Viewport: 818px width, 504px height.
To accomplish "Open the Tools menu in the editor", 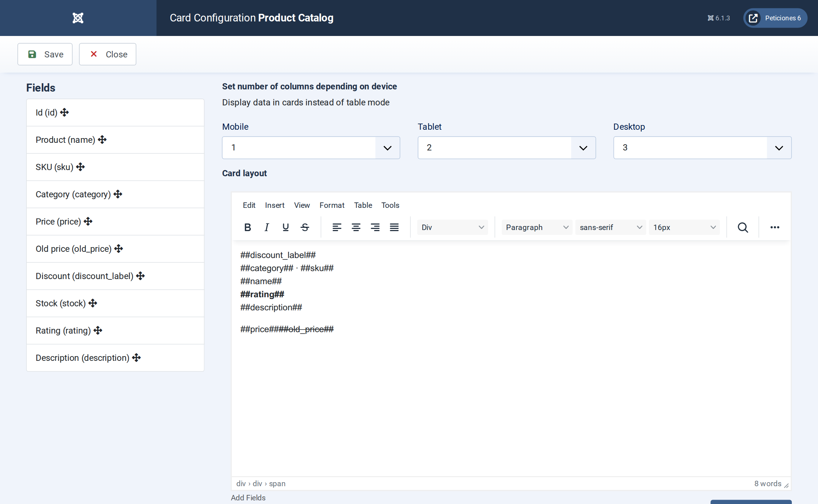I will click(390, 205).
